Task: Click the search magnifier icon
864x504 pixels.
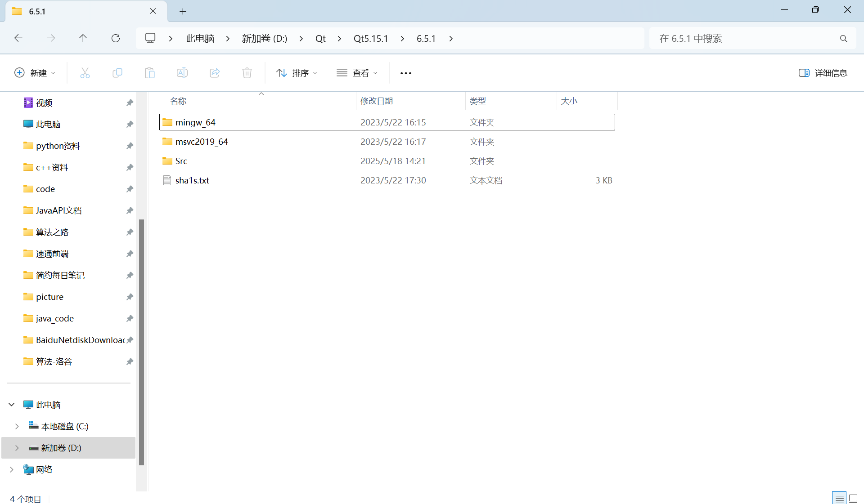Action: 844,38
